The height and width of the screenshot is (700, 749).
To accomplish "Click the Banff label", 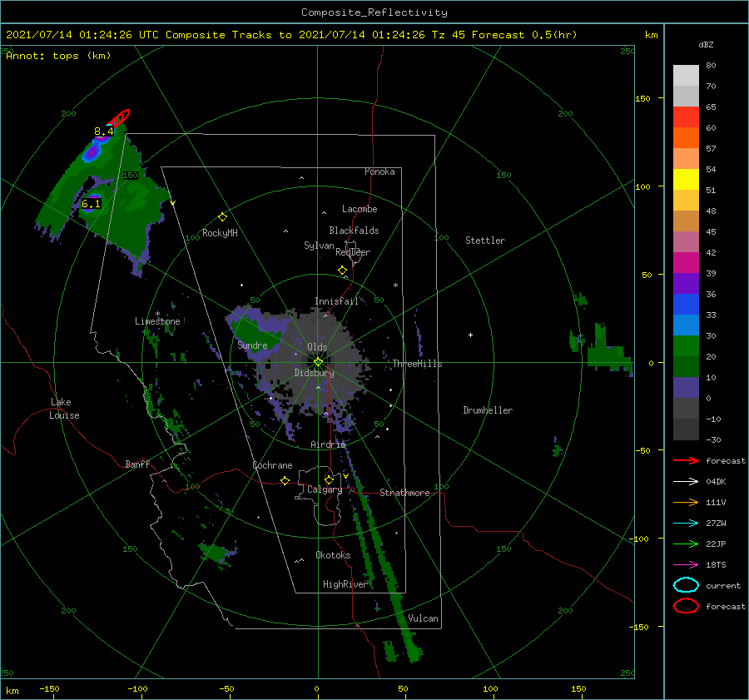I will 137,464.
